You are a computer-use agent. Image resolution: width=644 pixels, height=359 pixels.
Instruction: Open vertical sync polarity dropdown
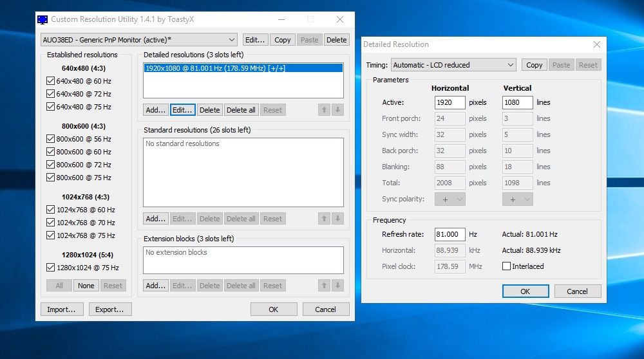518,199
